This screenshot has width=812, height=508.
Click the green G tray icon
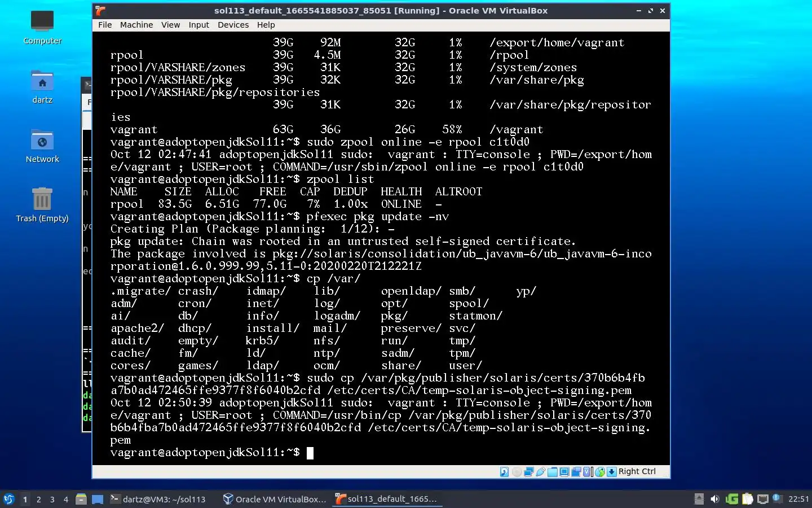click(x=732, y=499)
